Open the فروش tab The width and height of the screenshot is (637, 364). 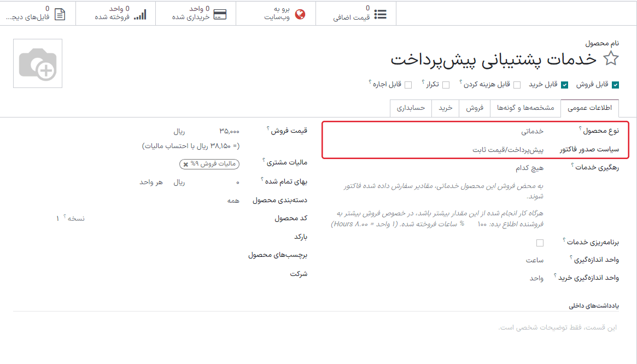pos(474,108)
